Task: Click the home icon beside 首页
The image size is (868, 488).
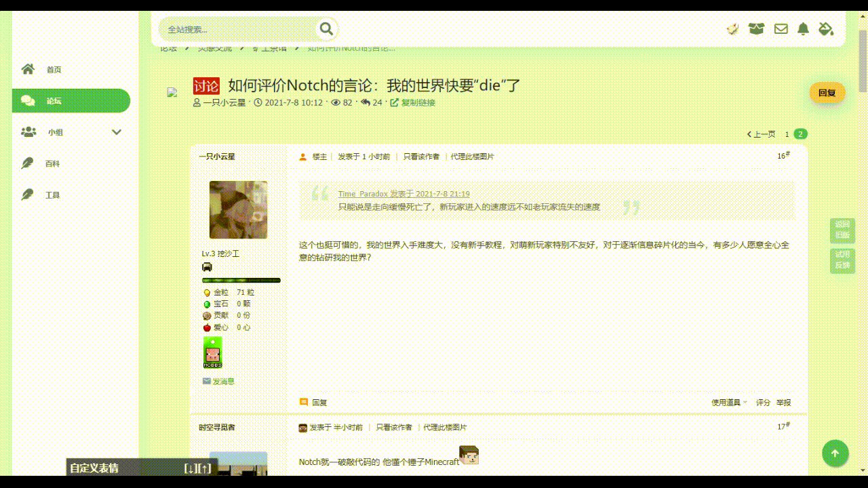Action: (x=28, y=69)
